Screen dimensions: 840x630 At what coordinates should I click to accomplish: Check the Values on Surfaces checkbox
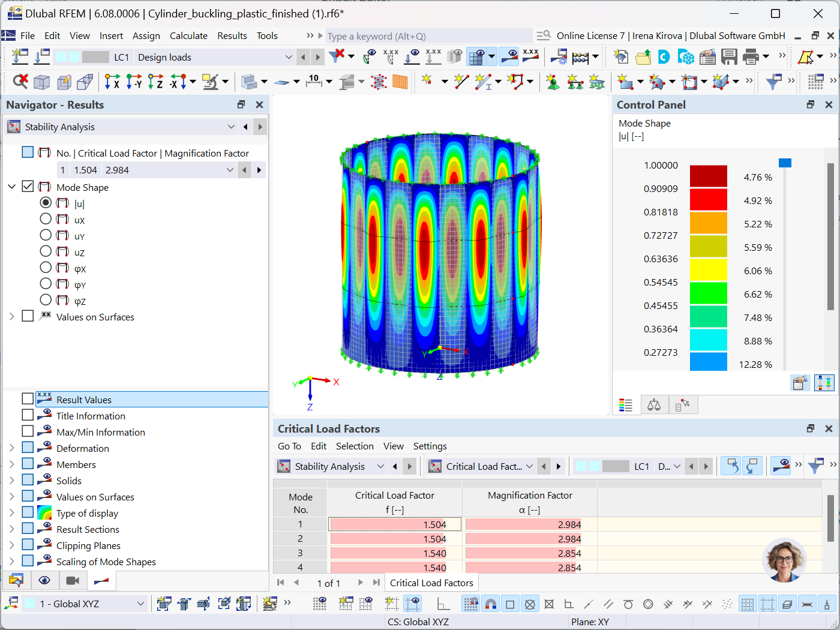pyautogui.click(x=27, y=317)
